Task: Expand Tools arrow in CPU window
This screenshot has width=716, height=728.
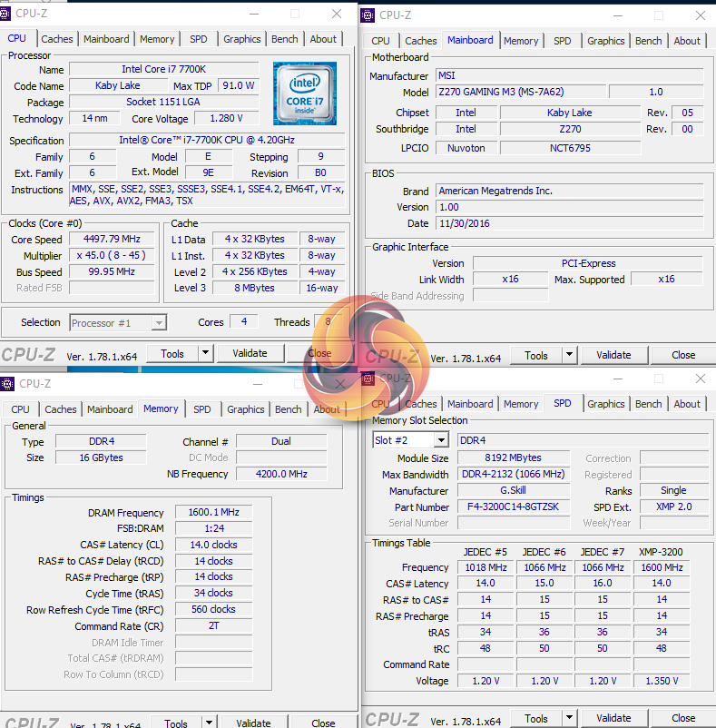Action: point(206,353)
